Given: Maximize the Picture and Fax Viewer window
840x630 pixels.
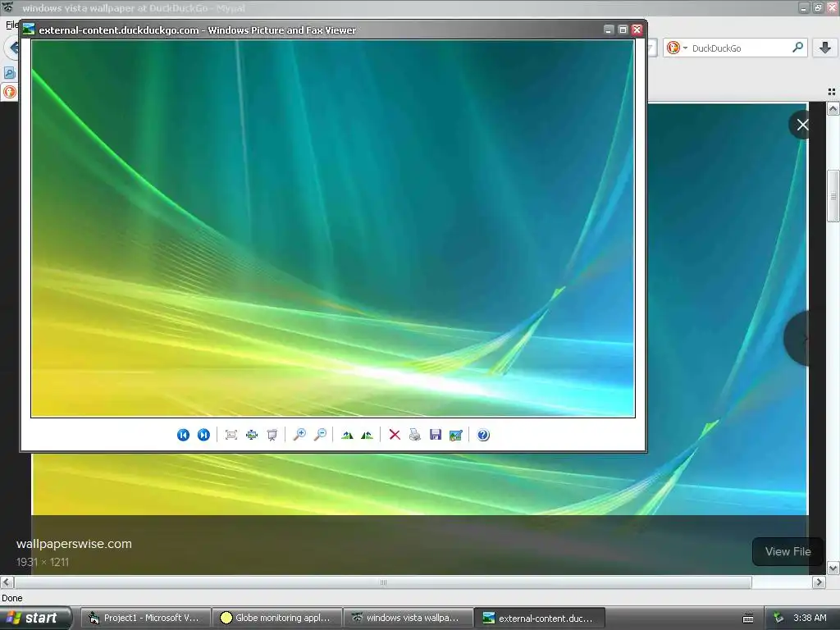Looking at the screenshot, I should coord(623,30).
